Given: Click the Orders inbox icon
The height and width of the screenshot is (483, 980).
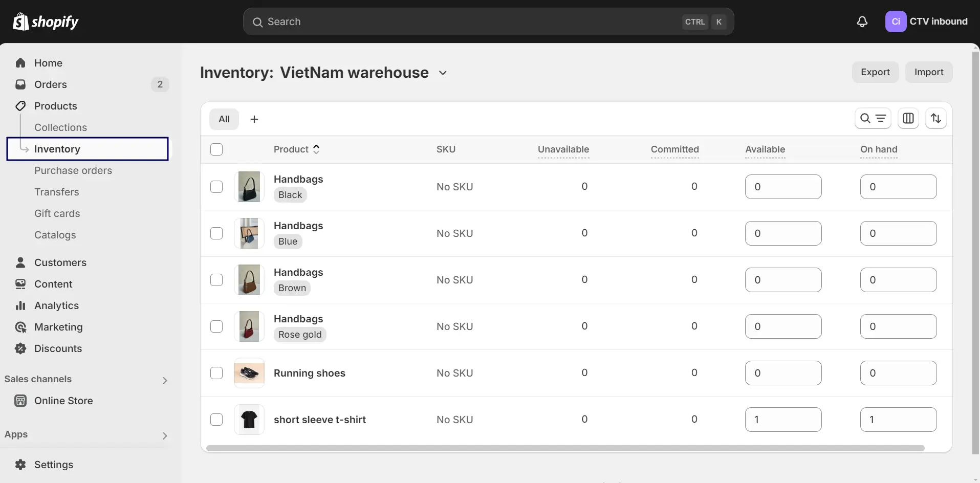Looking at the screenshot, I should point(20,84).
